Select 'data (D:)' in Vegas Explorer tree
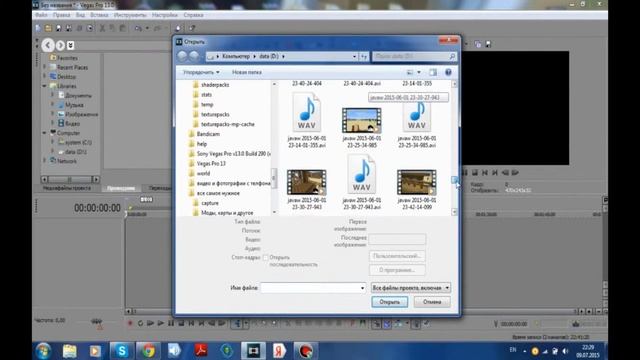The width and height of the screenshot is (640, 360). (x=76, y=152)
